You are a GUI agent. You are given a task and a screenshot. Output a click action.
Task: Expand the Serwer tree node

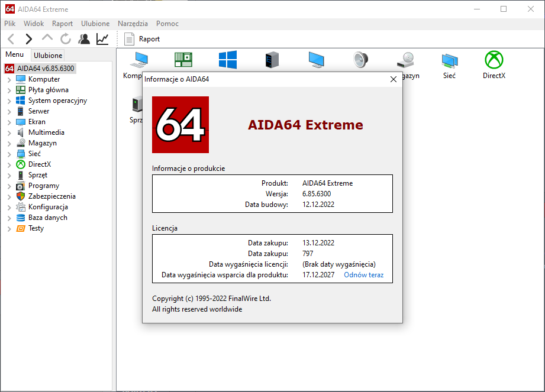click(9, 112)
